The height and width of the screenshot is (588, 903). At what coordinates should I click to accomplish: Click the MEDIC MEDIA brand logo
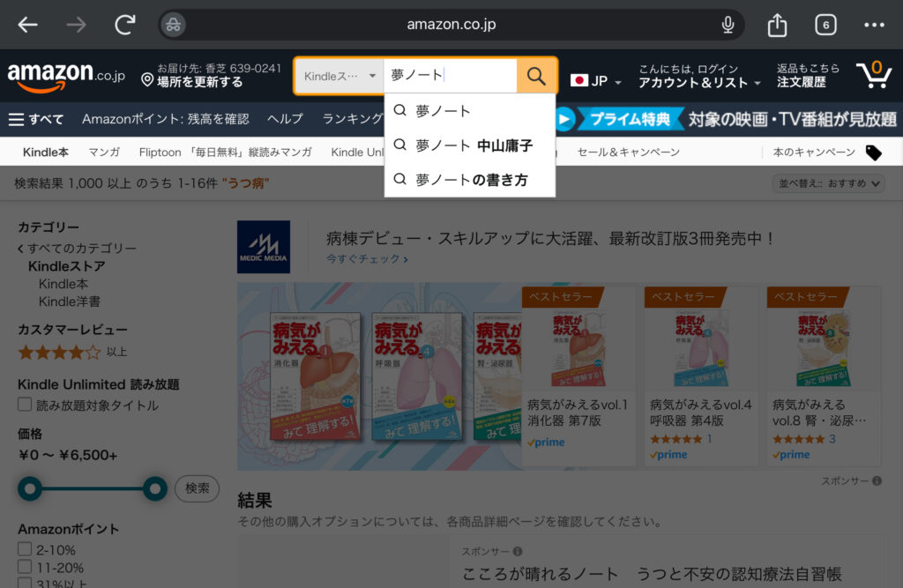coord(263,247)
